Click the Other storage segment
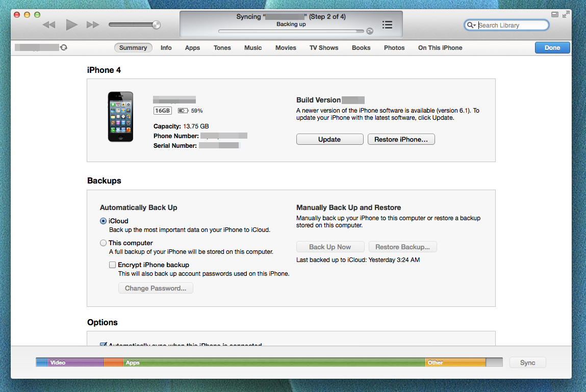Image resolution: width=586 pixels, height=392 pixels. [x=455, y=362]
